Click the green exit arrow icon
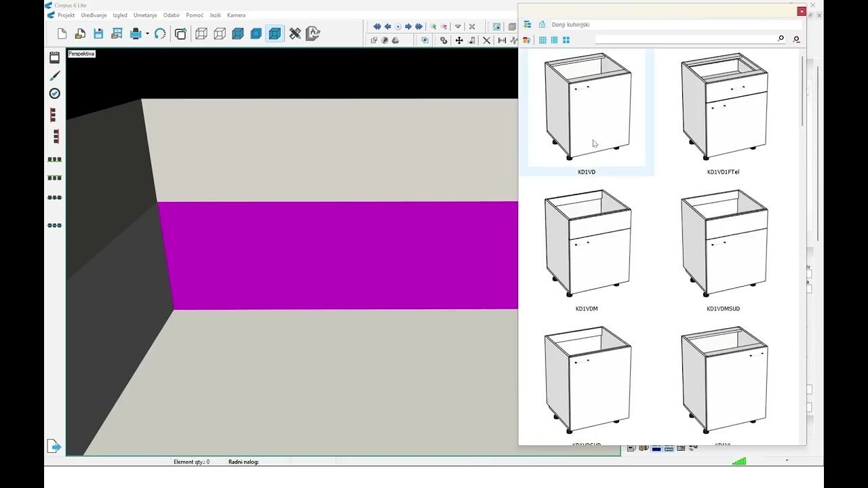This screenshot has height=488, width=868. pos(54,446)
